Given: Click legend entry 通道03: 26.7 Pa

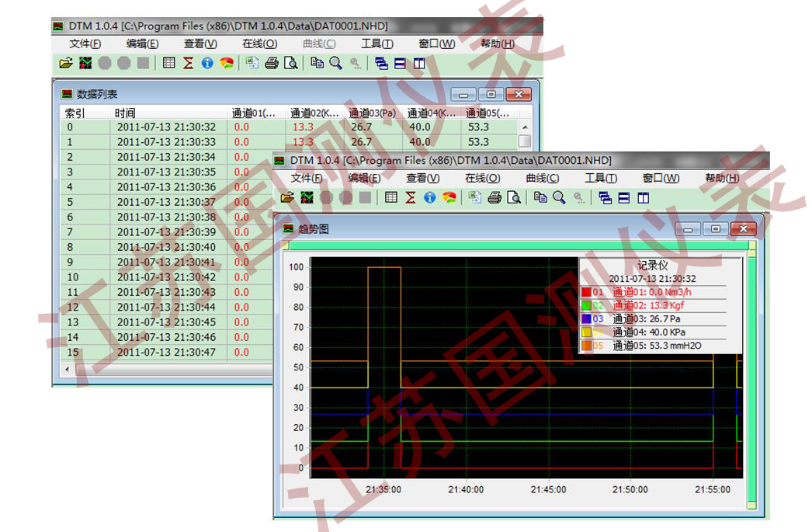Looking at the screenshot, I should (x=647, y=319).
